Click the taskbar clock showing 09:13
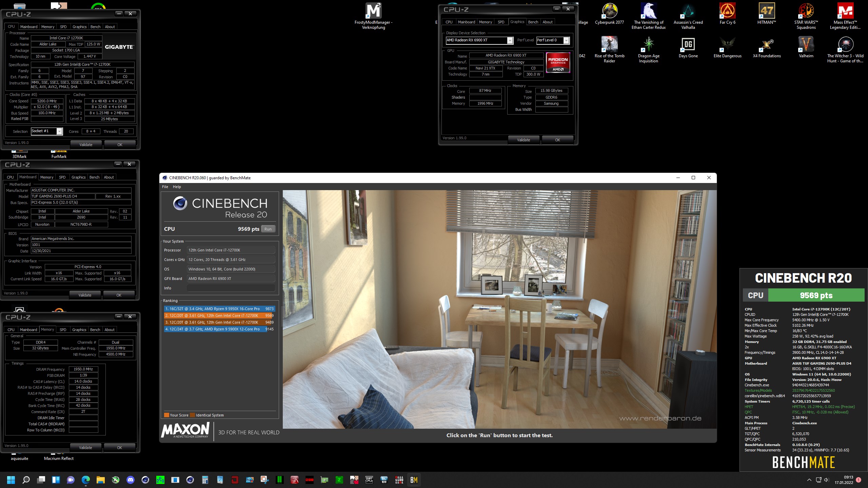This screenshot has height=488, width=868. tap(844, 480)
